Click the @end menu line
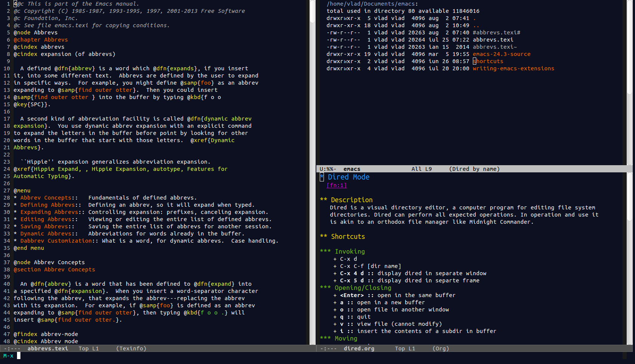Image resolution: width=635 pixels, height=364 pixels. tap(29, 248)
